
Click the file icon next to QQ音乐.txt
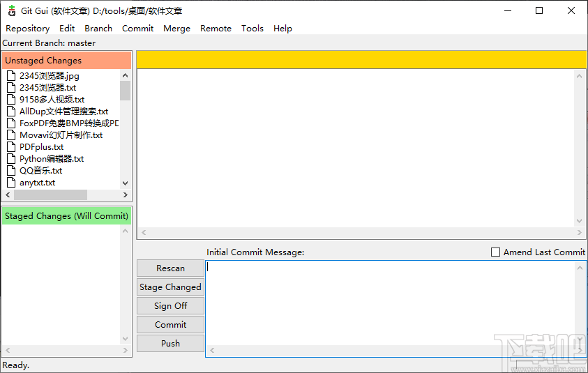point(11,171)
